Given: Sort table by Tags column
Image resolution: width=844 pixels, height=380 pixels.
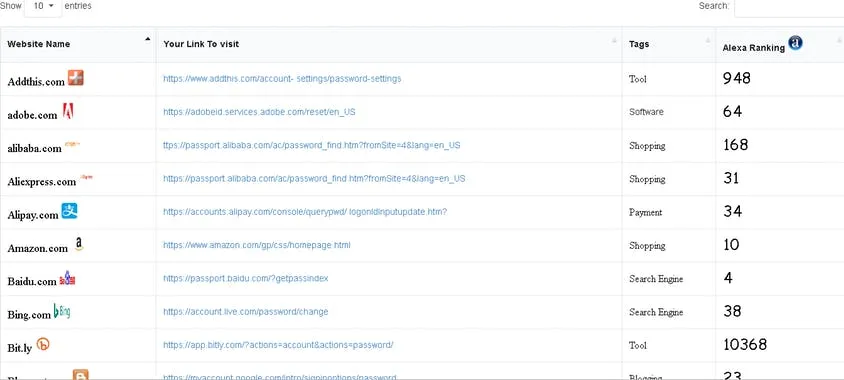Looking at the screenshot, I should pyautogui.click(x=669, y=44).
